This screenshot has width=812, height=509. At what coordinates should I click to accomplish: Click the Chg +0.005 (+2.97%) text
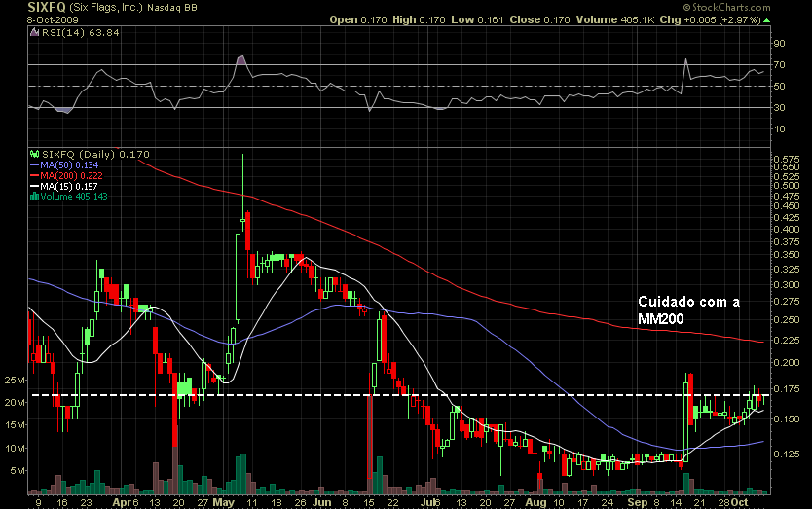pos(710,19)
